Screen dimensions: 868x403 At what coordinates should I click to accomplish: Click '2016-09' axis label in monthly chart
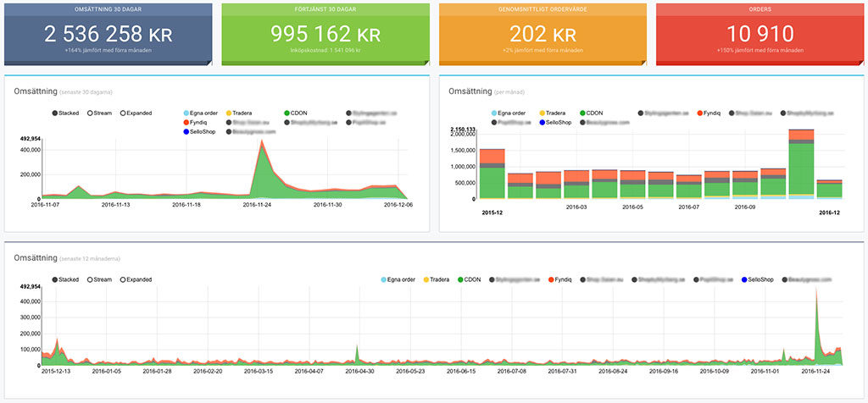click(745, 208)
